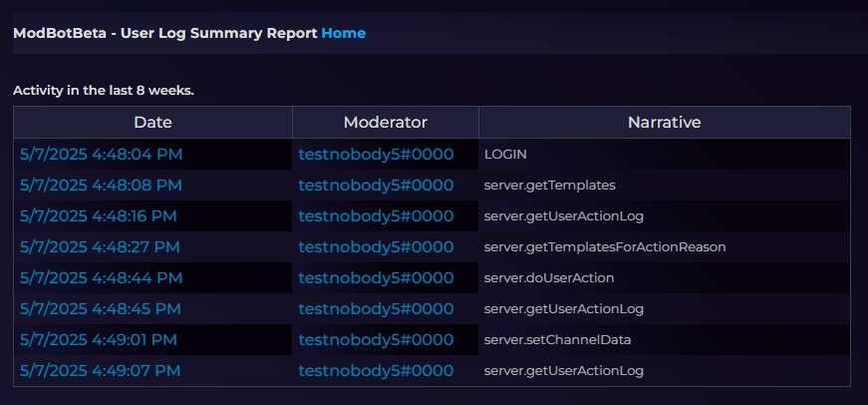Screen dimensions: 868x405
Task: Click the Moderator column header
Action: 386,123
